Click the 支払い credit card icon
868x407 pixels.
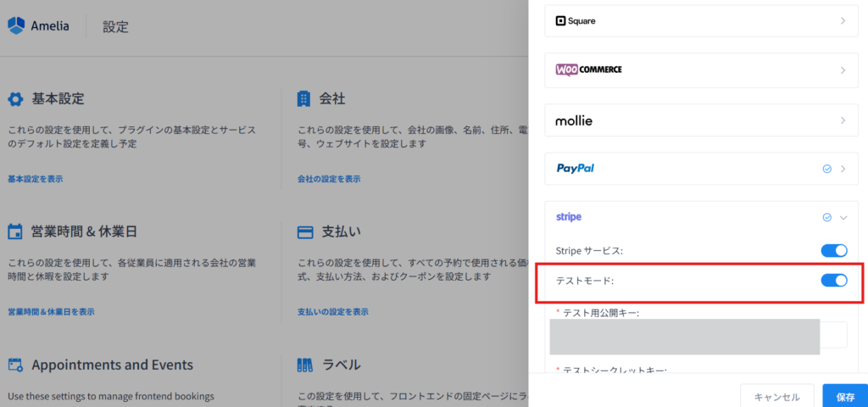[305, 232]
